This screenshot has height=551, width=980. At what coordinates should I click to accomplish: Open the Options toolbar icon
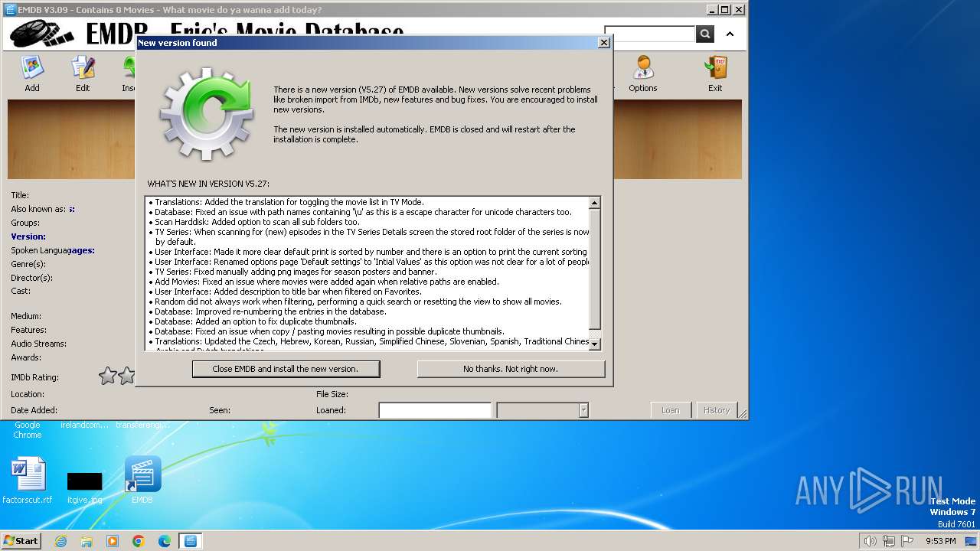point(643,73)
